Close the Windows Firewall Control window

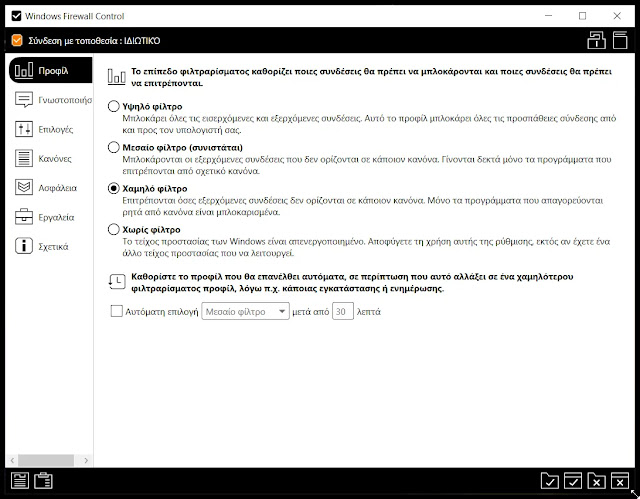(x=617, y=16)
